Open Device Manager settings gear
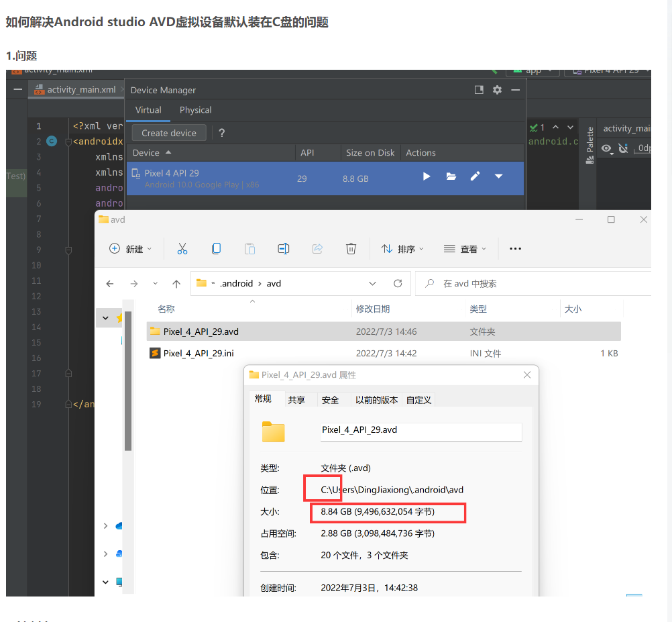The width and height of the screenshot is (672, 622). [x=497, y=90]
